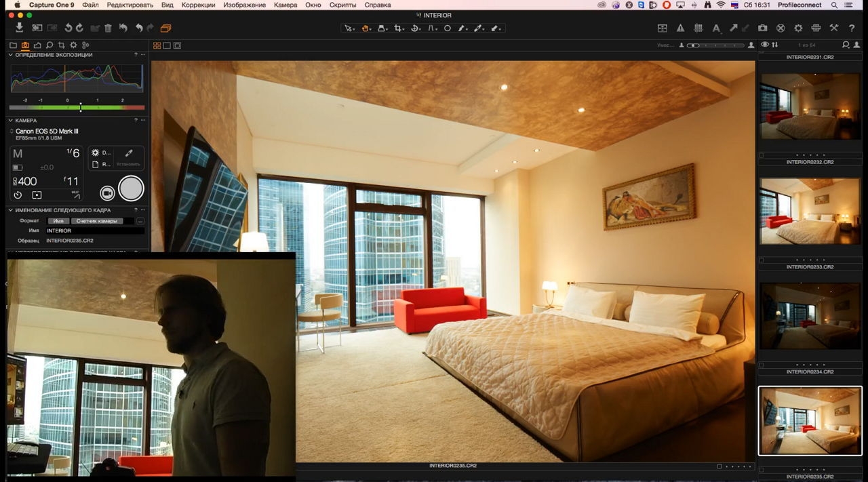Select the Rotate straighten tool

(x=416, y=28)
